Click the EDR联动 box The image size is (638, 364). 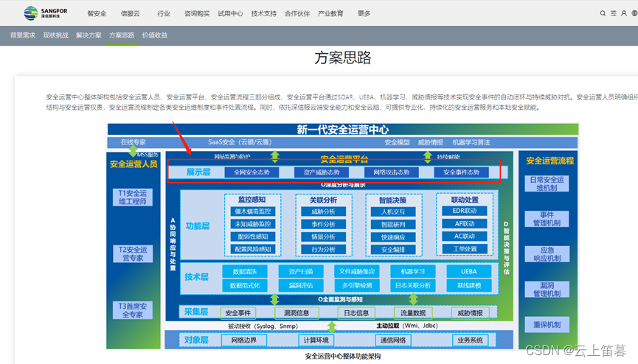click(465, 211)
